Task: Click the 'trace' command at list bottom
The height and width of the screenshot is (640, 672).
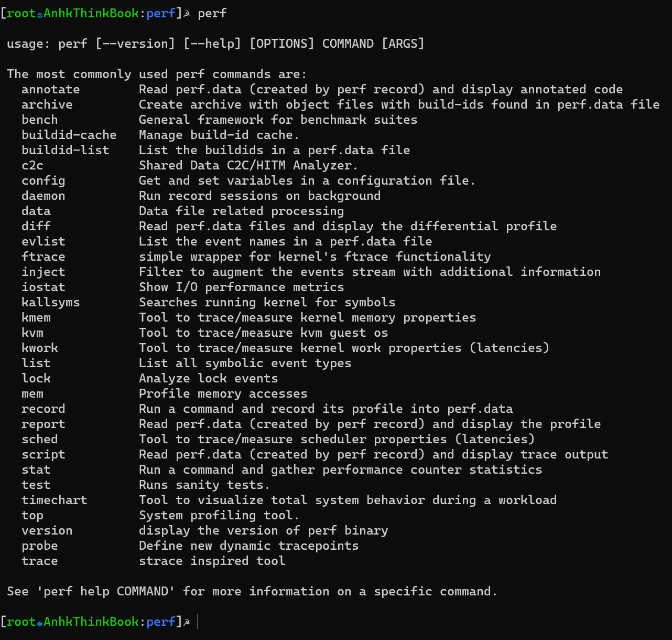Action: 40,561
